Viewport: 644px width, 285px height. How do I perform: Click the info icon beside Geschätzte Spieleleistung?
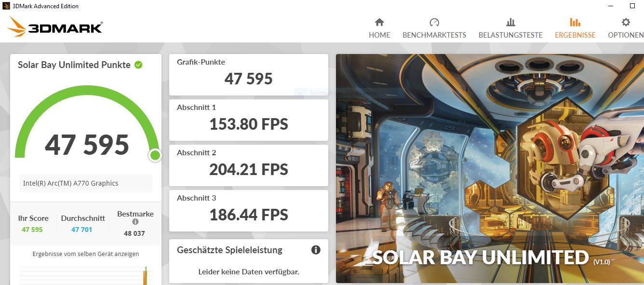(x=316, y=250)
